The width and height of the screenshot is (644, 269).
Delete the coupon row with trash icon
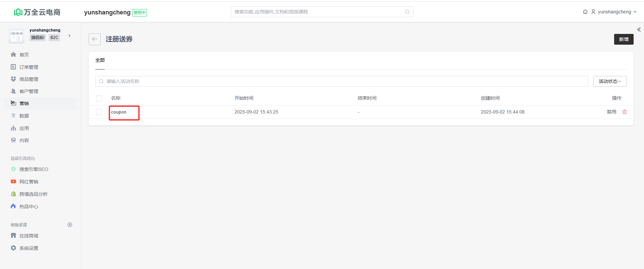[x=625, y=112]
